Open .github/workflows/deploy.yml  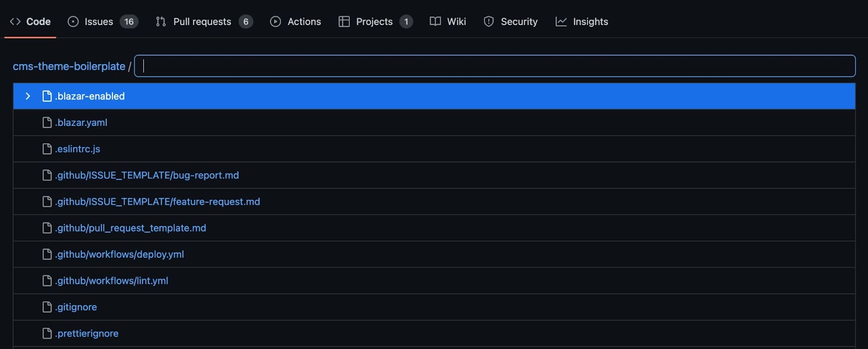coord(119,254)
